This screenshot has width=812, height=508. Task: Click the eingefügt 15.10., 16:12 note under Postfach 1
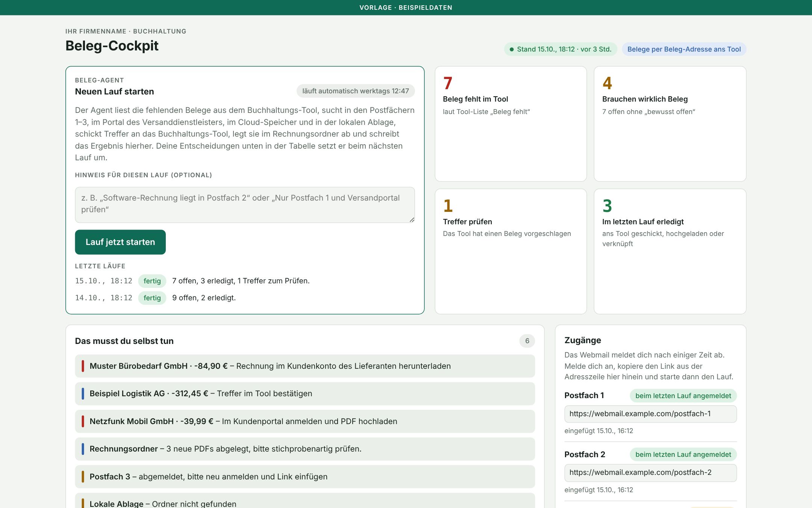coord(599,431)
